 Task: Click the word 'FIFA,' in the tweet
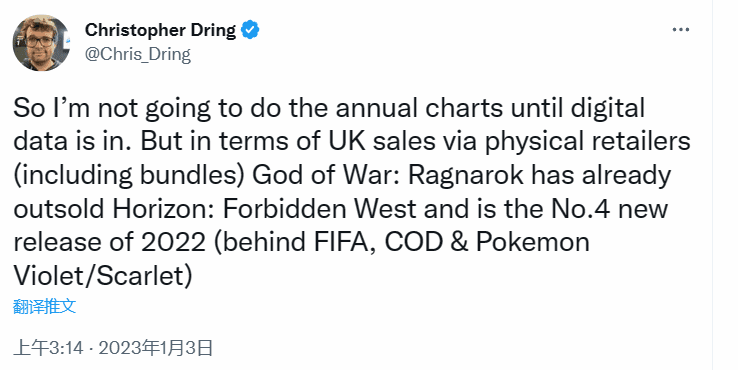[x=345, y=242]
